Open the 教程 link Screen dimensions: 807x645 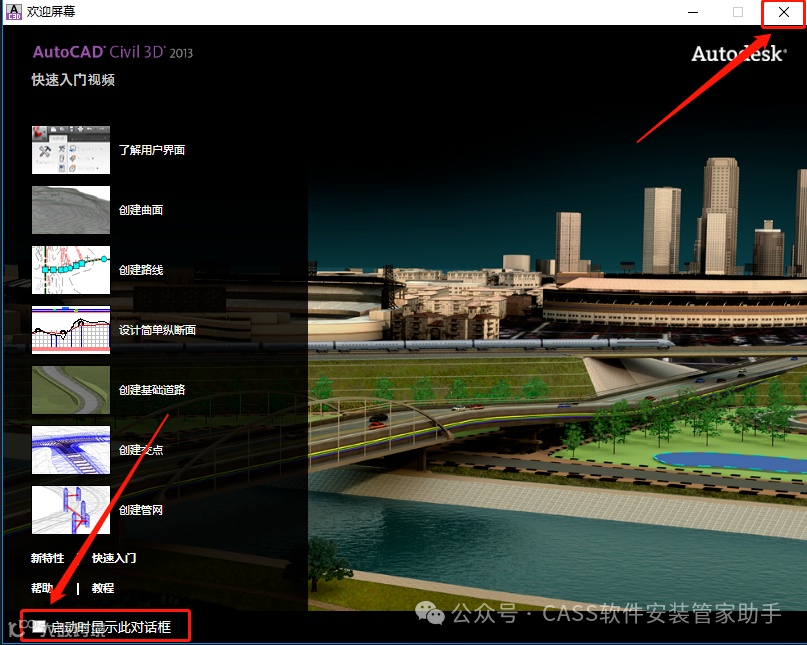(x=103, y=588)
